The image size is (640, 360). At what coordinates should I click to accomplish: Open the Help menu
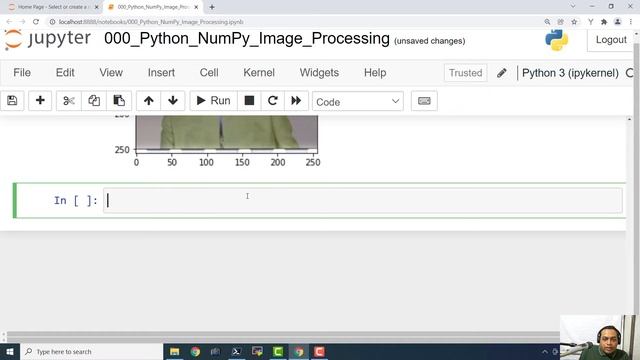(375, 73)
